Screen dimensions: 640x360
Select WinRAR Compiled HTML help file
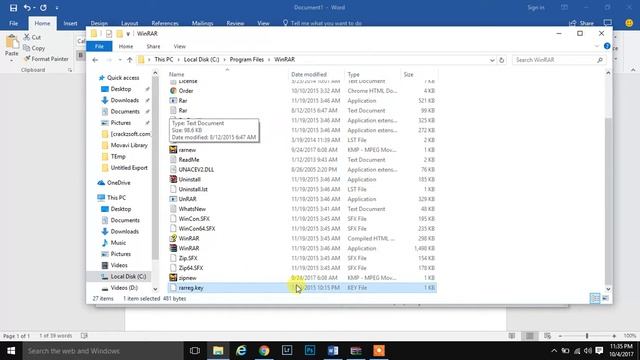189,239
